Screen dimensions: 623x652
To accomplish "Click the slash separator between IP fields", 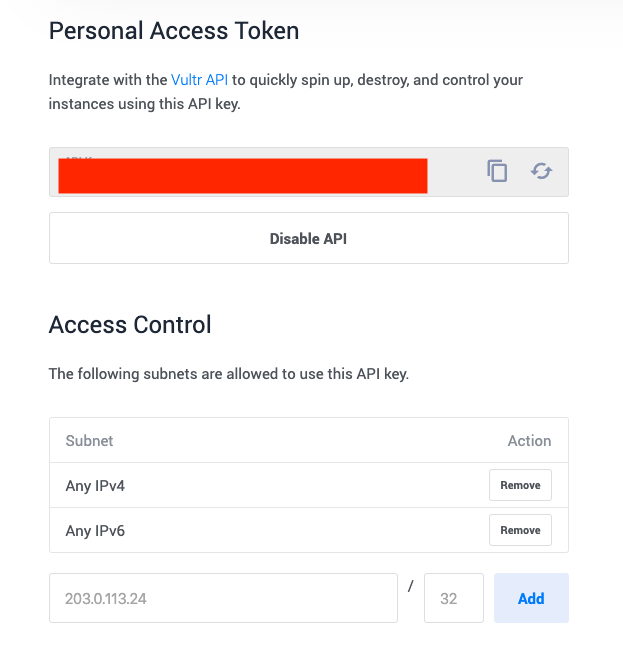I will [410, 586].
